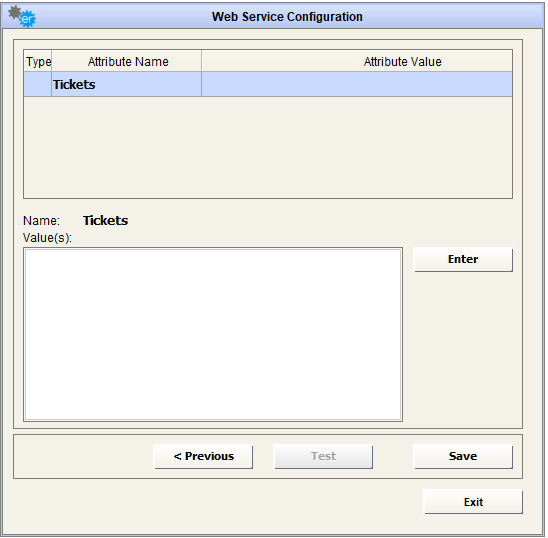Viewport: 548px width, 538px height.
Task: Click the gear application icon in title bar
Action: (x=22, y=16)
